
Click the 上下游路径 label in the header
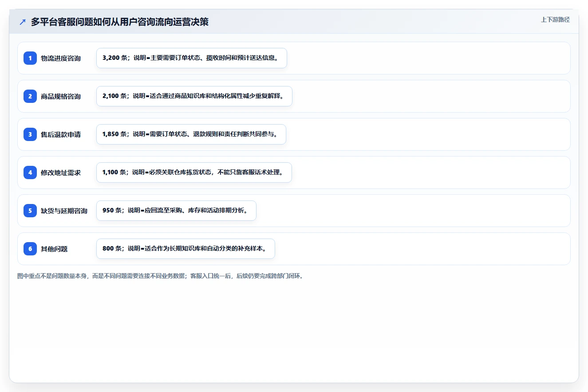point(555,20)
